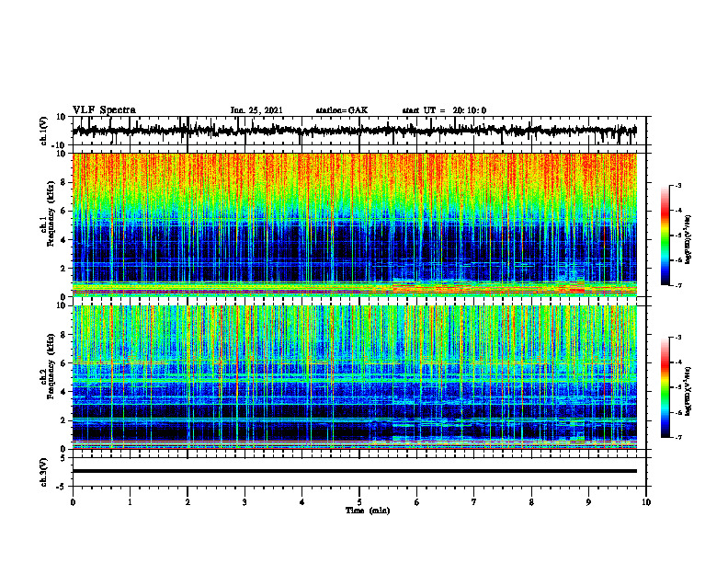The width and height of the screenshot is (728, 563).
Task: Click the "ch.1(V)" waveform axis label
Action: click(44, 131)
